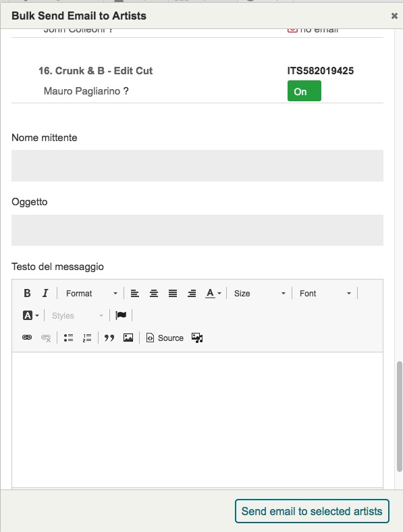Align text to the left
Viewport: 403px width, 532px height.
pos(135,293)
